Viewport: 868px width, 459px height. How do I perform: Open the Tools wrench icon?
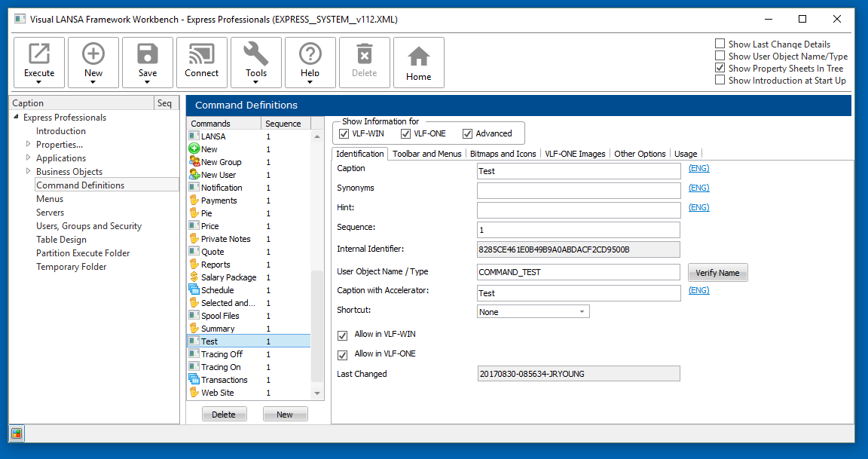pos(255,54)
